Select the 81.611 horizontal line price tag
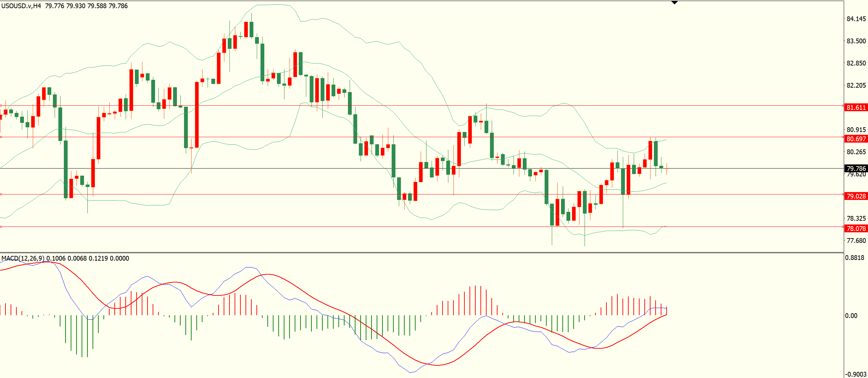Screen dimensions: 868x378 (x=856, y=107)
